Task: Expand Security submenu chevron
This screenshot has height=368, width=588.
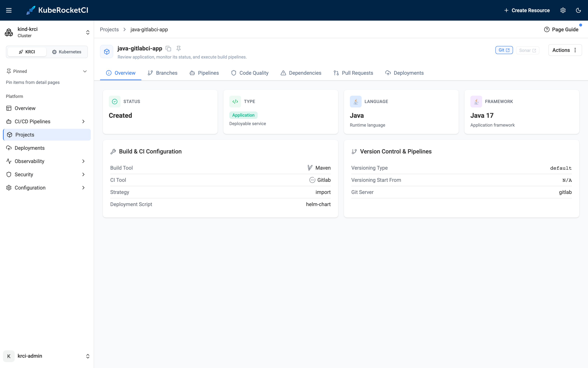Action: pyautogui.click(x=83, y=174)
